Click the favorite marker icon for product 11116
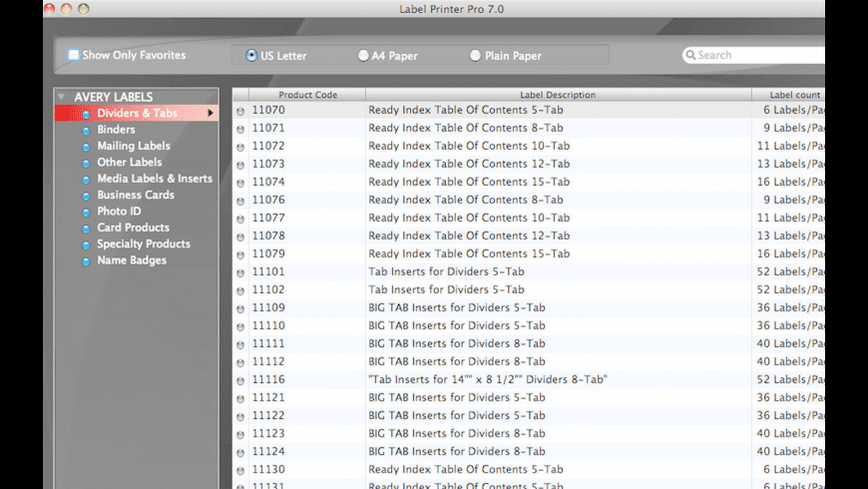This screenshot has width=868, height=489. pyautogui.click(x=240, y=380)
